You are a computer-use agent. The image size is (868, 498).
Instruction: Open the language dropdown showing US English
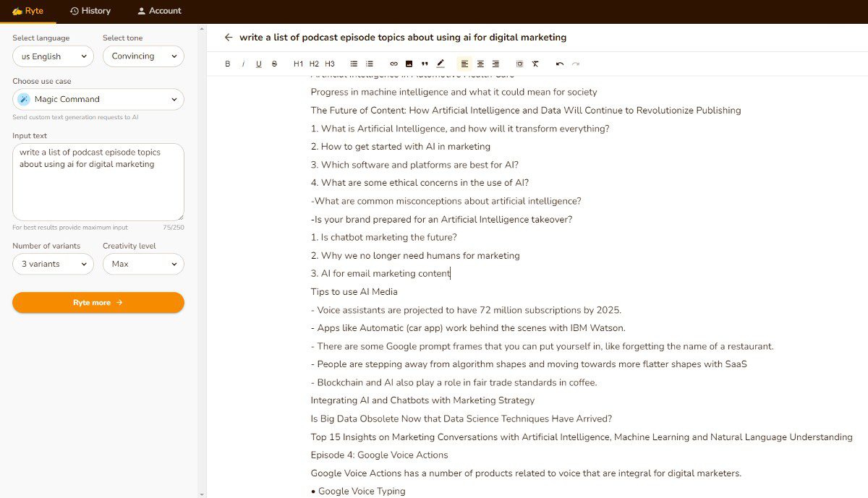pyautogui.click(x=53, y=56)
